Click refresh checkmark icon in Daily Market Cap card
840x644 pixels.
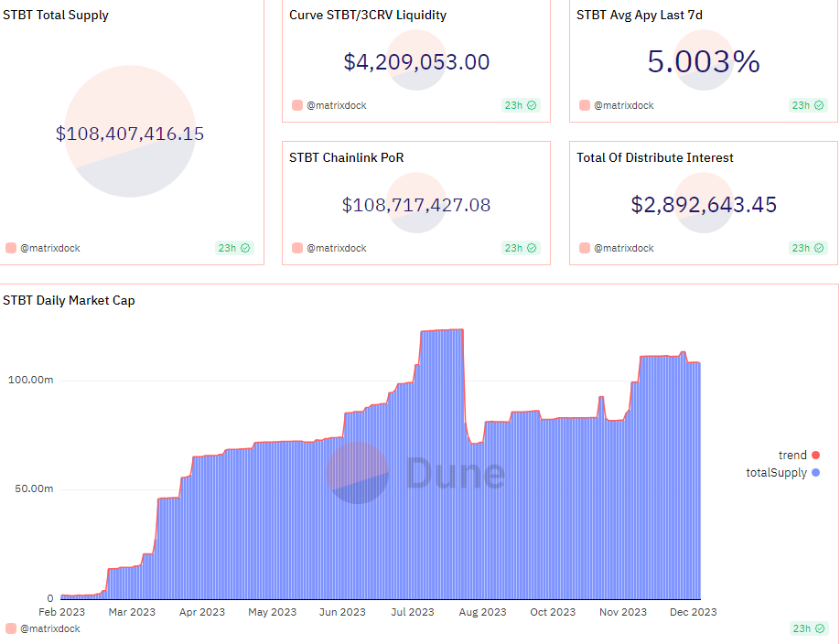coord(819,628)
